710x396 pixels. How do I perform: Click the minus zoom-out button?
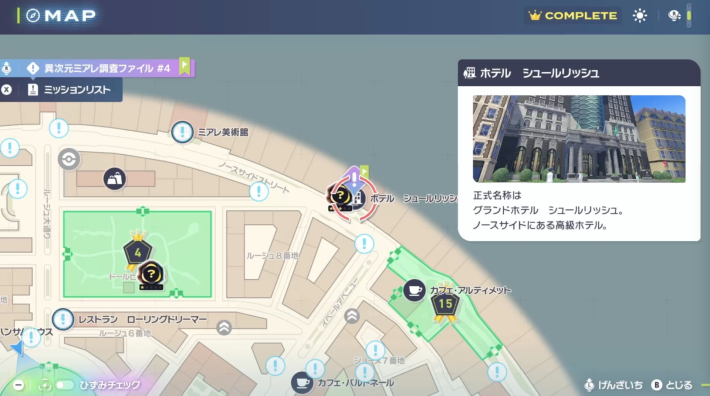click(x=19, y=385)
